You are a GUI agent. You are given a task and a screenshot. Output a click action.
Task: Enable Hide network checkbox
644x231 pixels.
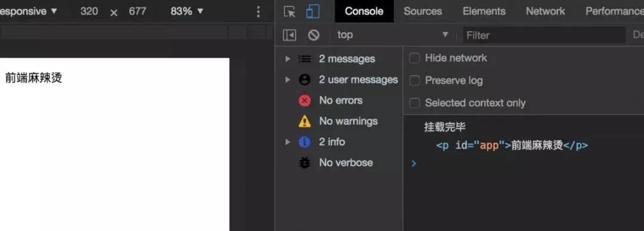(415, 58)
